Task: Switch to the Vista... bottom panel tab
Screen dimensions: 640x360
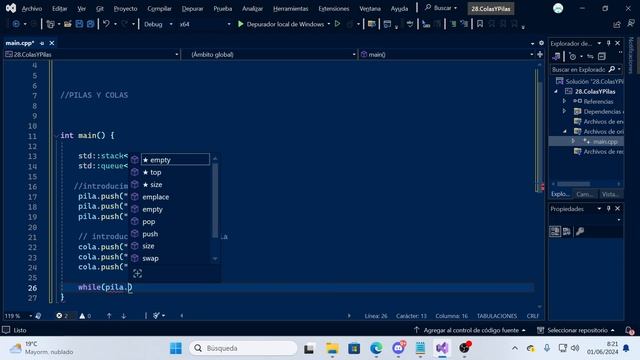Action: coord(610,194)
